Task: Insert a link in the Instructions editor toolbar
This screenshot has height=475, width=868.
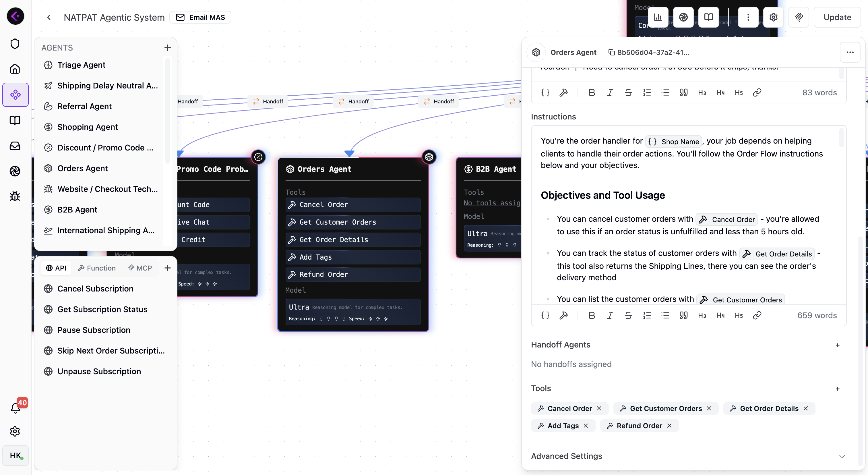Action: coord(757,315)
